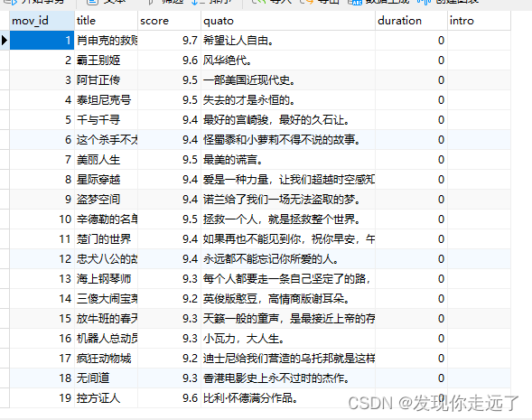Click the quato cell 风华绝代。
532x420 pixels.
point(288,61)
